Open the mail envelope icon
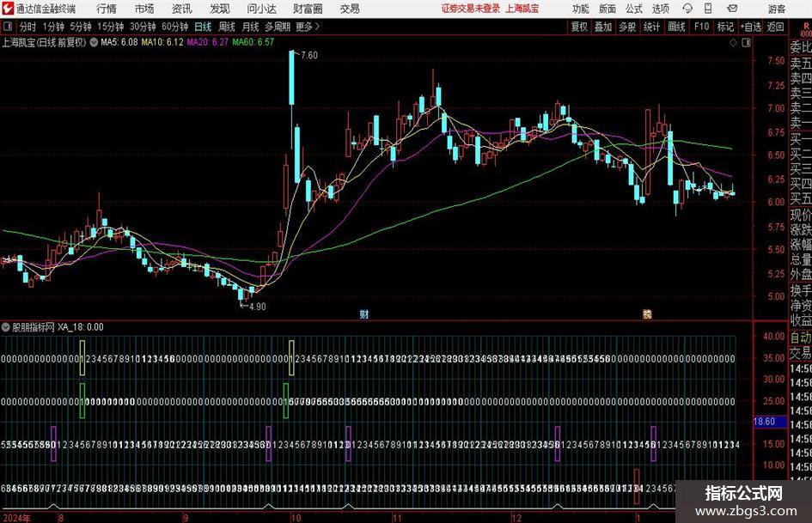812x523 pixels. tap(732, 9)
